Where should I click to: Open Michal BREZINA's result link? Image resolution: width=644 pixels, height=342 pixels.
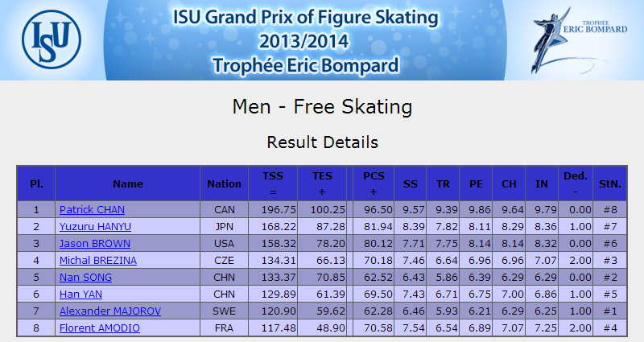(98, 260)
